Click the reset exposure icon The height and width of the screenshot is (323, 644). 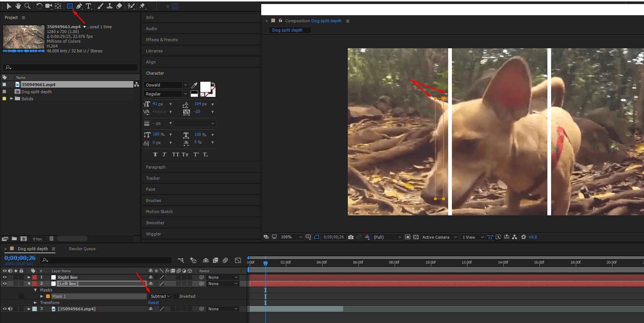[524, 237]
